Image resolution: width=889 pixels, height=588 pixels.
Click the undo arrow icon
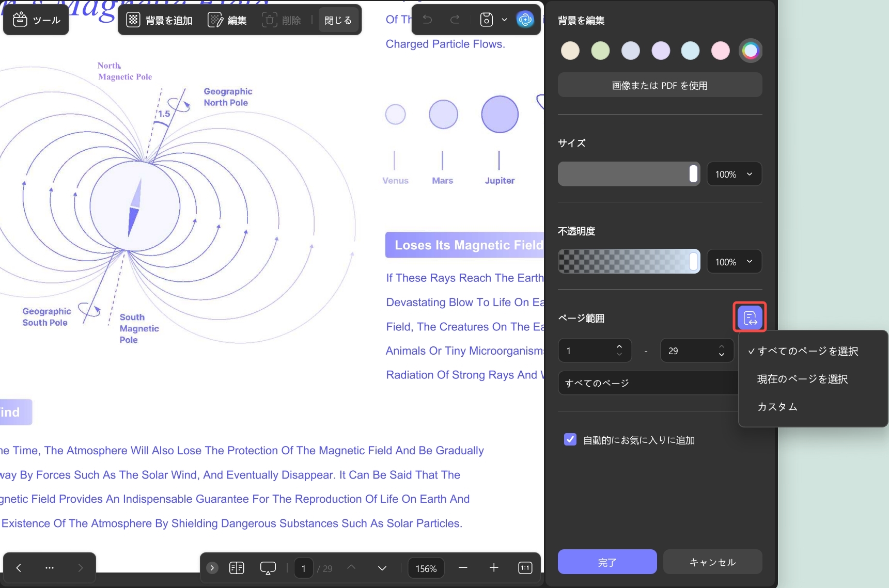(x=427, y=20)
